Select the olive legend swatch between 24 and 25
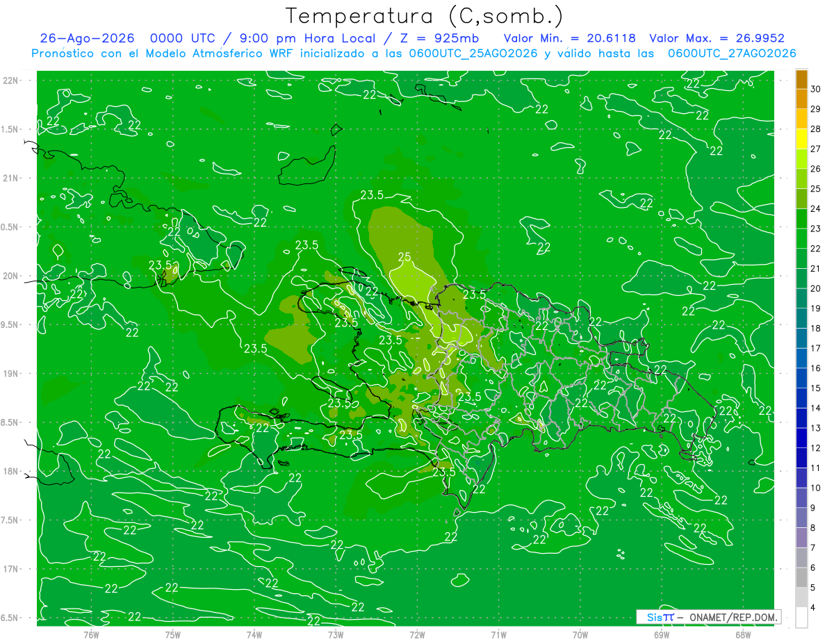 coord(801,199)
